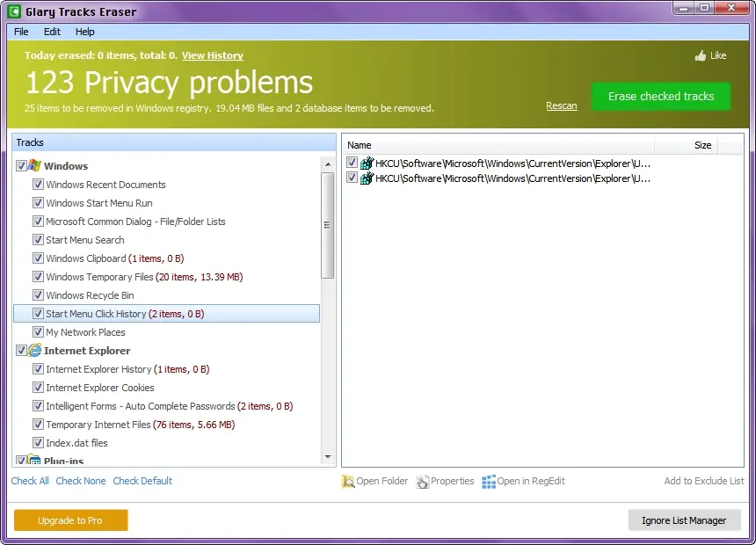Click registry icon of second HKCU entry

367,178
